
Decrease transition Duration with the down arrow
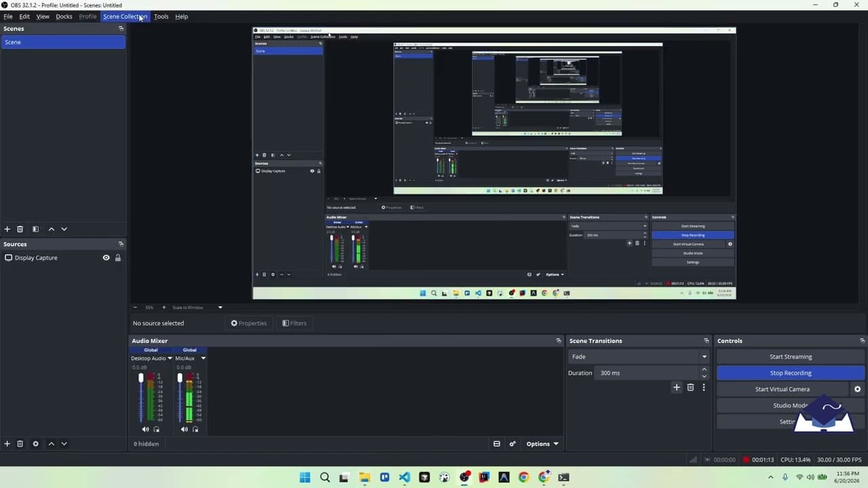click(704, 376)
